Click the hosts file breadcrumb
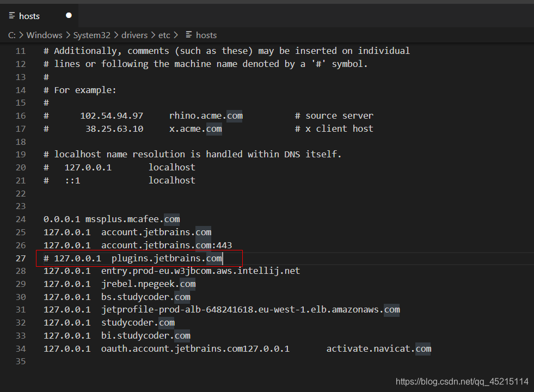534x392 pixels. coord(206,35)
